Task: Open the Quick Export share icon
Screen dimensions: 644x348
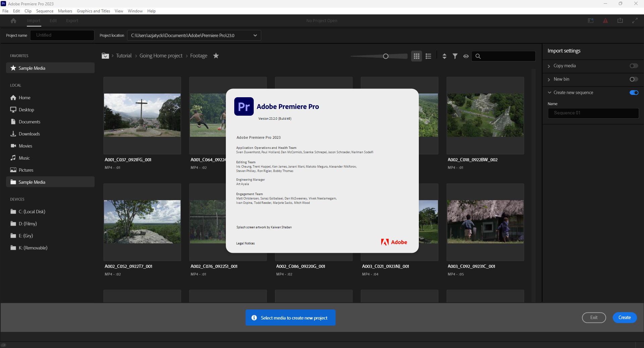Action: 620,21
